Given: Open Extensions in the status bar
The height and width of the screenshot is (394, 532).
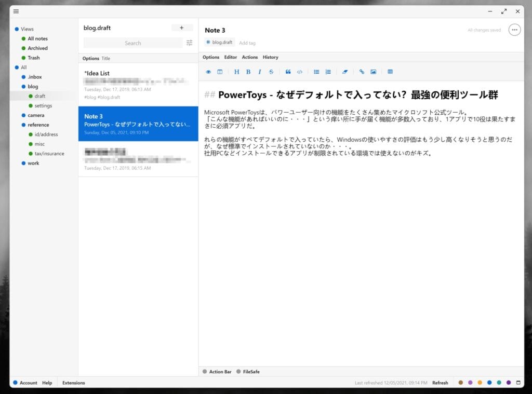Looking at the screenshot, I should pos(74,383).
